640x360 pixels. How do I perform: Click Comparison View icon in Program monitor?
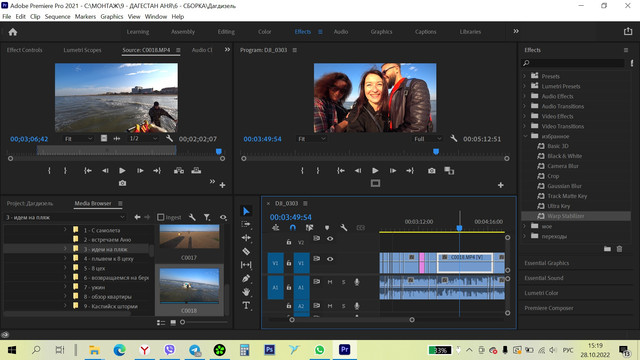click(449, 171)
